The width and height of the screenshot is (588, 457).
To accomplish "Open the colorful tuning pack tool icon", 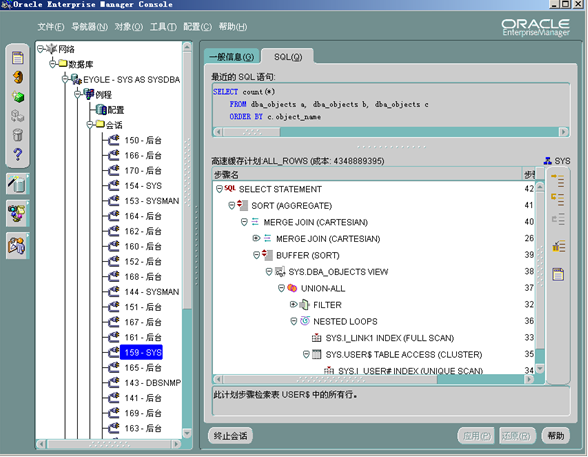I will 17,214.
